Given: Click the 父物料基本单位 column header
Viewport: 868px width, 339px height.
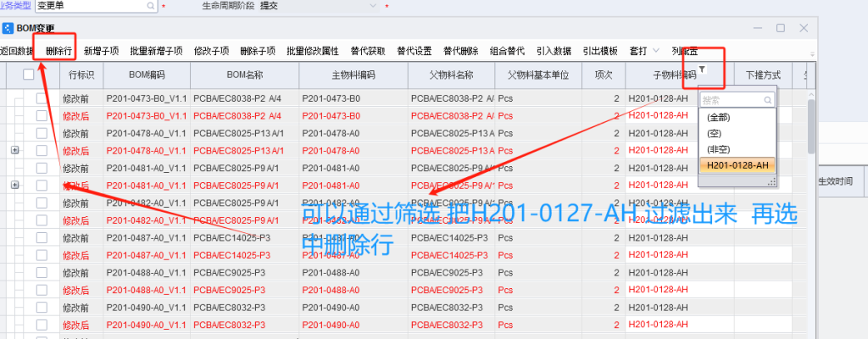Looking at the screenshot, I should pyautogui.click(x=538, y=75).
